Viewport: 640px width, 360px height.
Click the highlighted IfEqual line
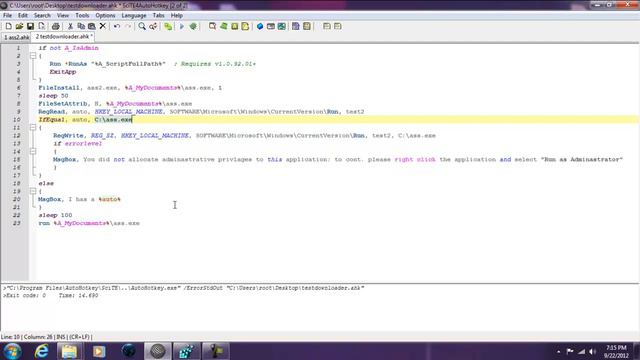pos(85,120)
